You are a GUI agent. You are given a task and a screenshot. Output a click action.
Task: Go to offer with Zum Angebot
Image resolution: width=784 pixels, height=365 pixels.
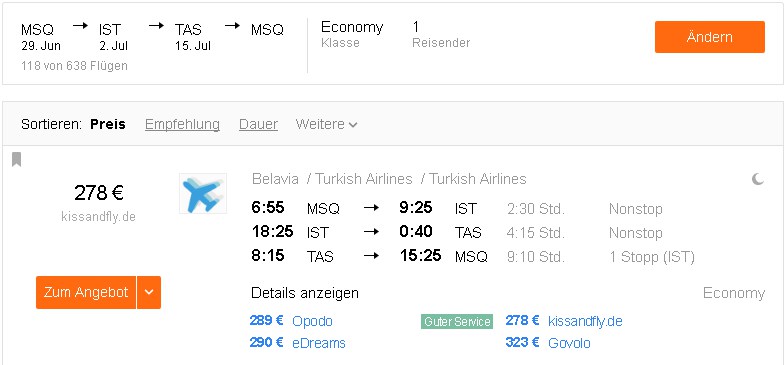[x=86, y=292]
